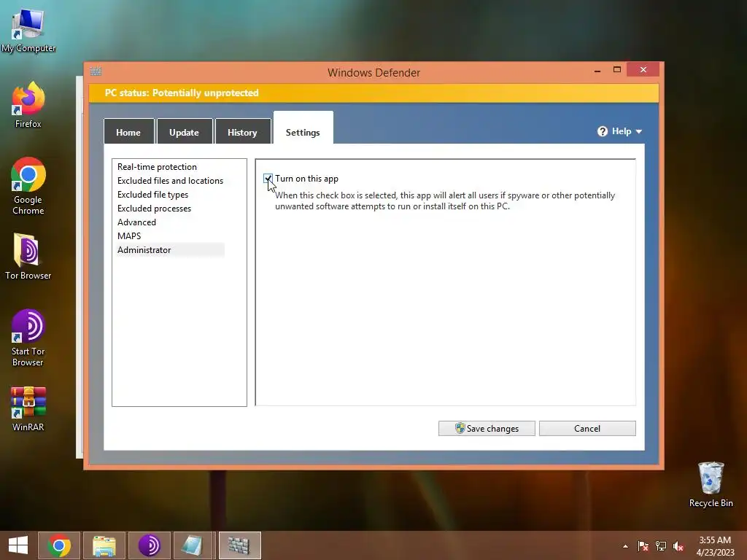Open Google Chrome desktop shortcut
The height and width of the screenshot is (560, 747).
point(28,186)
